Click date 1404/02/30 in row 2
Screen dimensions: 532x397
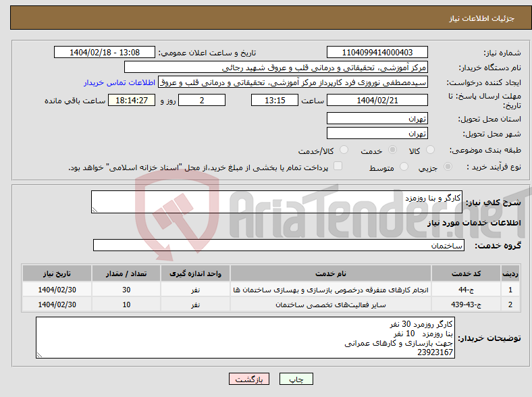coord(57,305)
